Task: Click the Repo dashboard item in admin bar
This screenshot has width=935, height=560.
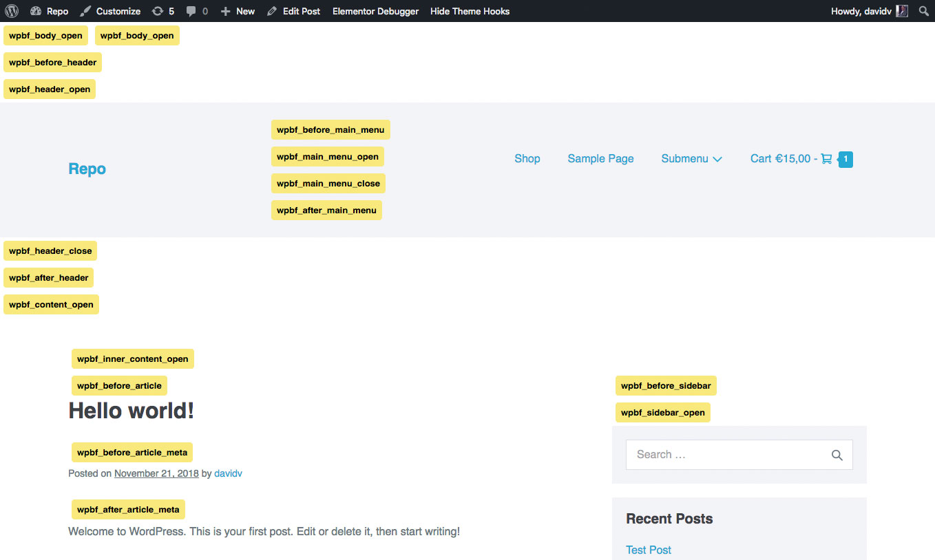Action: pyautogui.click(x=50, y=11)
